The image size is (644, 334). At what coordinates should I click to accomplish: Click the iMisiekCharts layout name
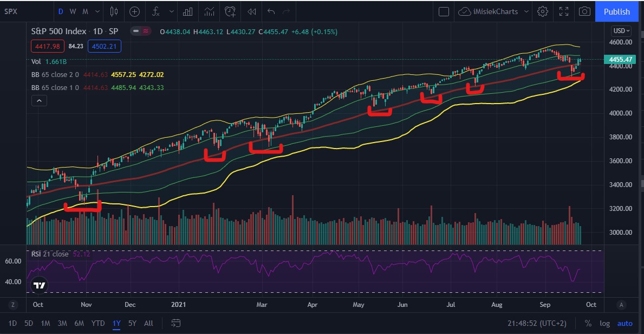pos(495,11)
